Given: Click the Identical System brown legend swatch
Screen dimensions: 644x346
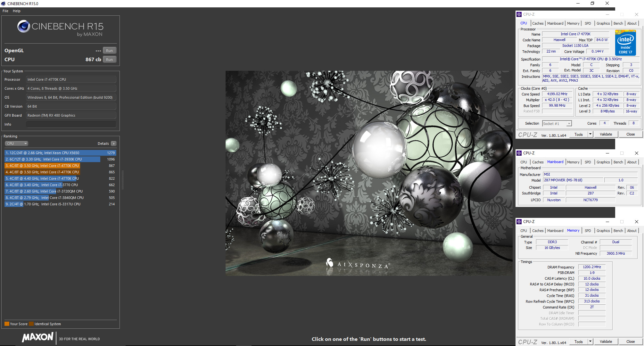Looking at the screenshot, I should click(x=31, y=324).
